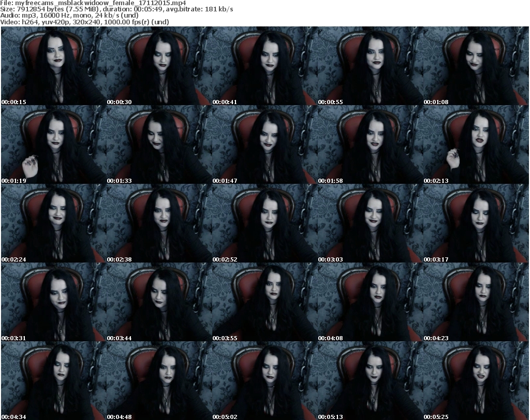Select the thumbnail frame timestamped 00:00:15
This screenshot has width=530, height=420.
click(54, 66)
